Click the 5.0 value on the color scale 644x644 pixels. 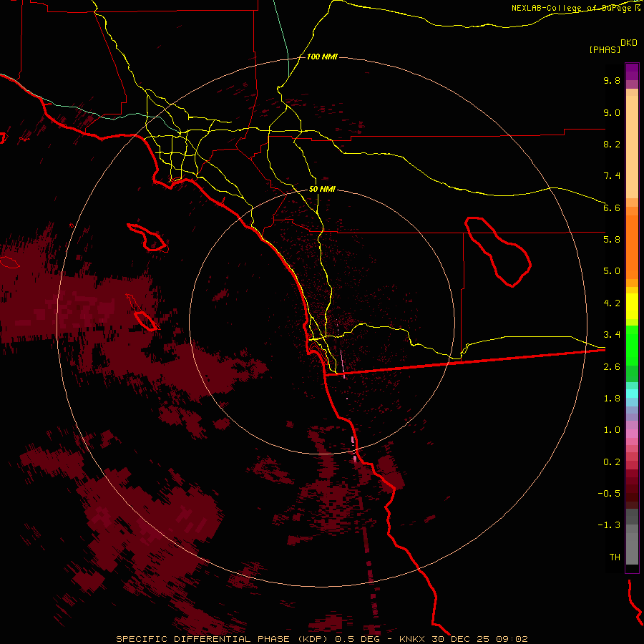[612, 271]
